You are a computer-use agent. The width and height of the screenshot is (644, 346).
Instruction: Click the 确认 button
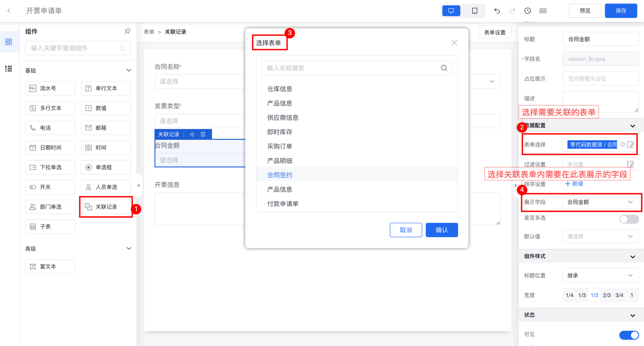441,230
